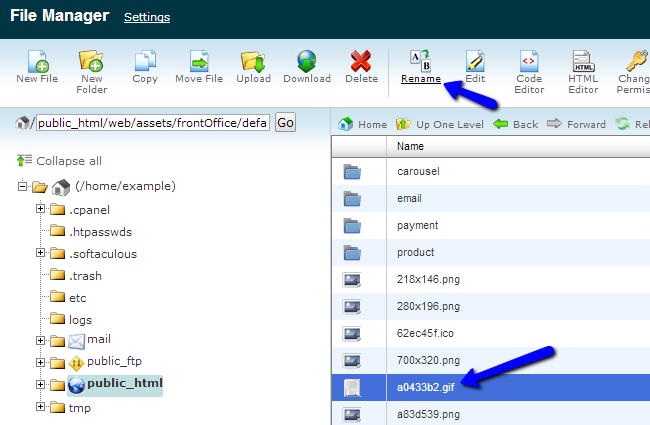650x425 pixels.
Task: Click the a0433b2.gif file icon
Action: (x=352, y=388)
